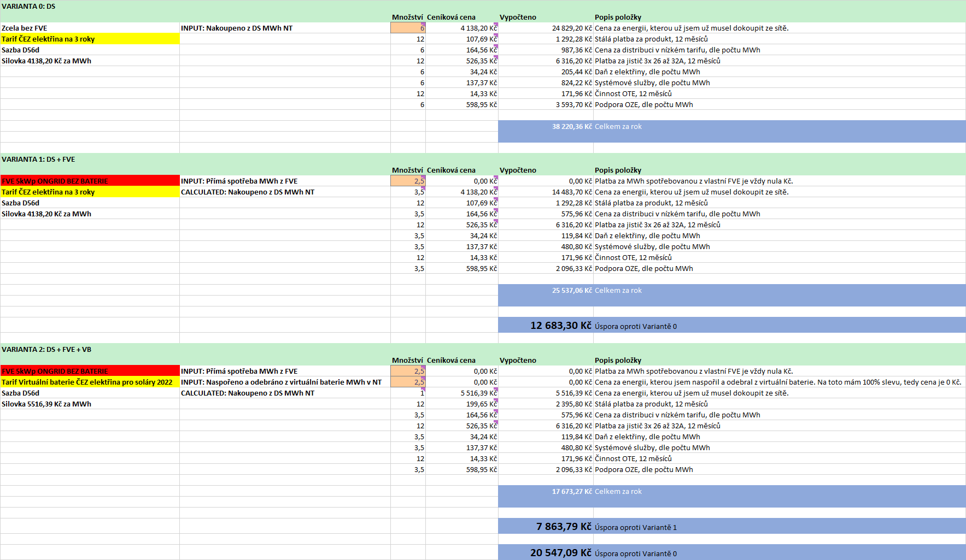Screen dimensions: 966x560
Task: Select the yearly total 38 220,36 Kč
Action: click(x=546, y=126)
